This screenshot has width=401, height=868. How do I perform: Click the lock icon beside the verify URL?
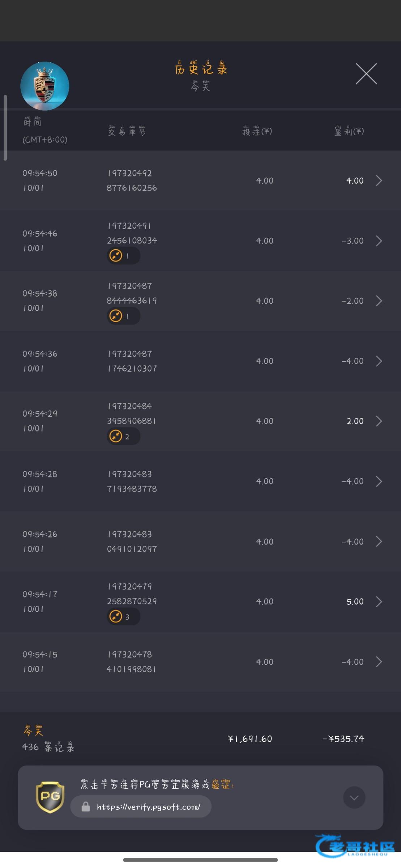click(x=86, y=807)
